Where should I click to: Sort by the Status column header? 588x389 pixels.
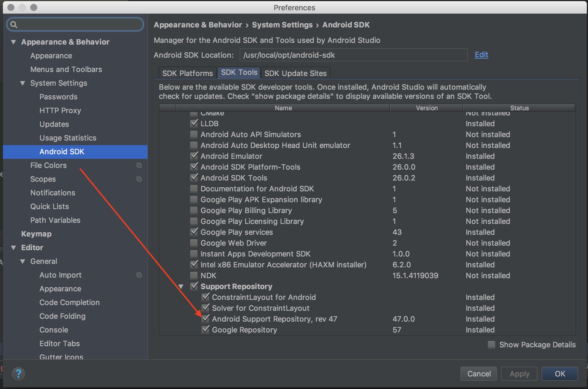(x=519, y=108)
